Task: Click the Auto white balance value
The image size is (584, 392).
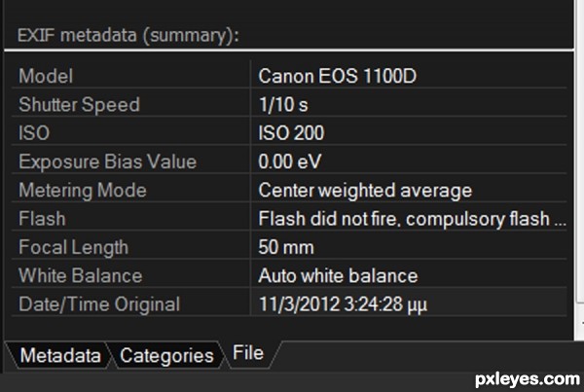Action: (338, 275)
